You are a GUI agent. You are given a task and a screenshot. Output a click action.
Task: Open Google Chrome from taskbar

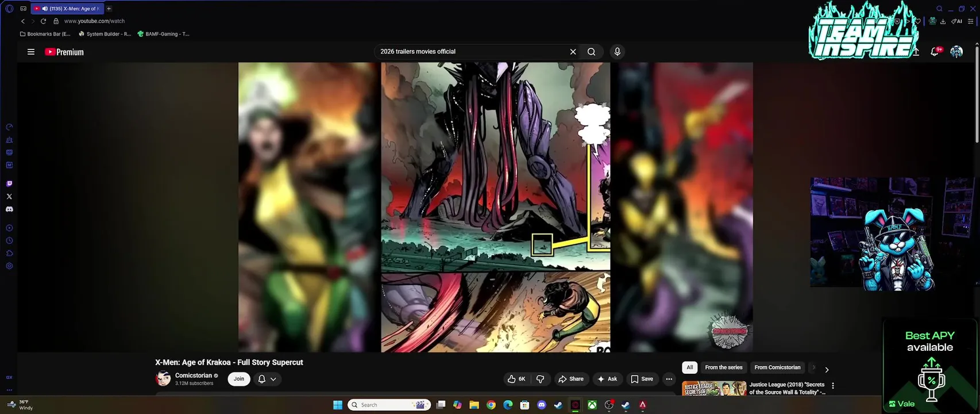491,405
